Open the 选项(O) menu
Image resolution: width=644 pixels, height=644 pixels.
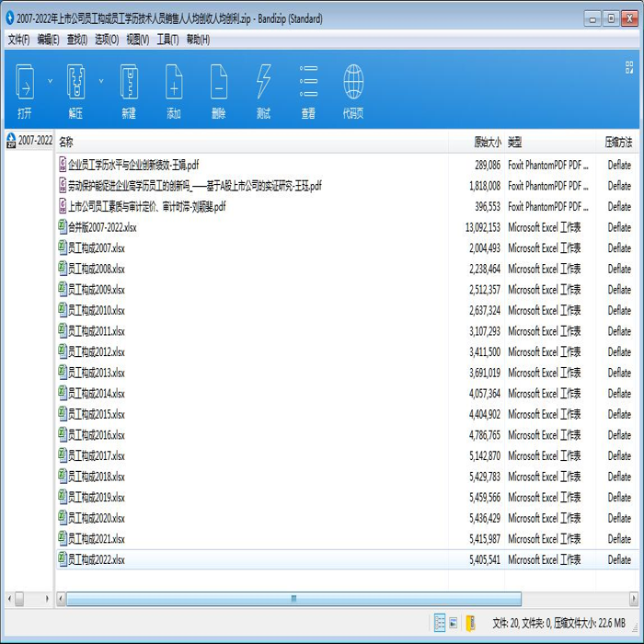point(107,40)
